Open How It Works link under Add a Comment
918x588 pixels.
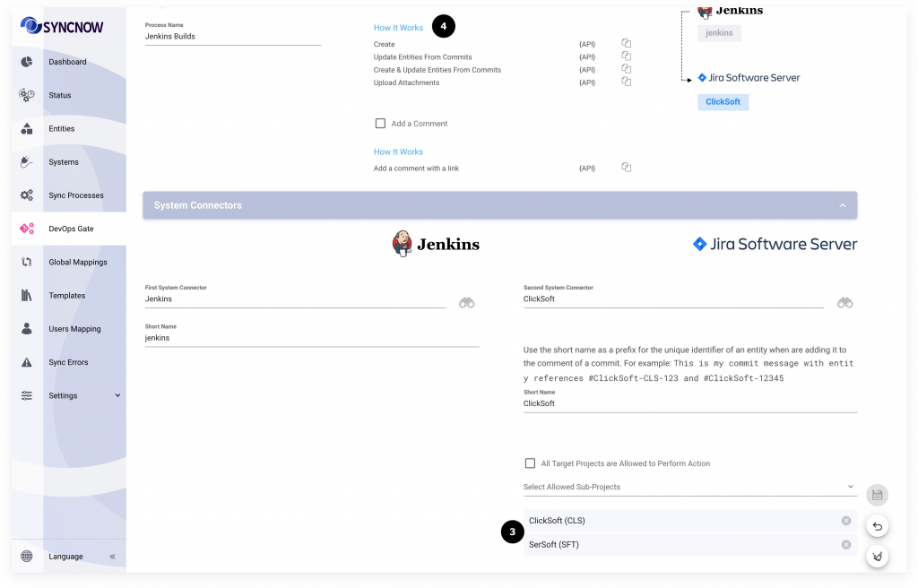(x=398, y=151)
